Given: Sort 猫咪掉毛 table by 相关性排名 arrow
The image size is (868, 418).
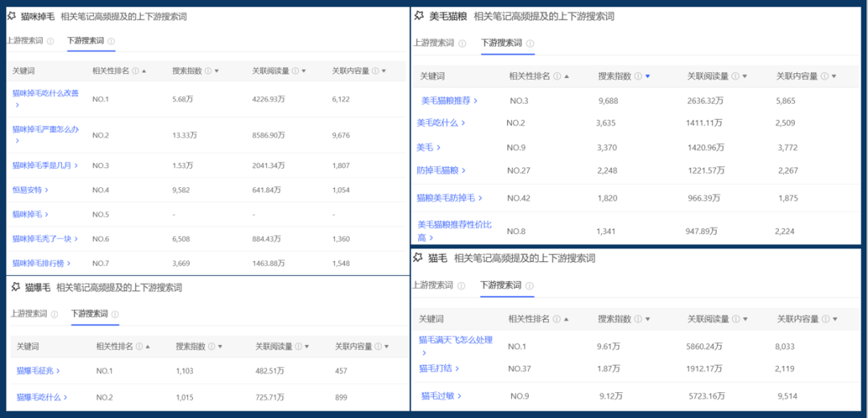Looking at the screenshot, I should [x=144, y=71].
